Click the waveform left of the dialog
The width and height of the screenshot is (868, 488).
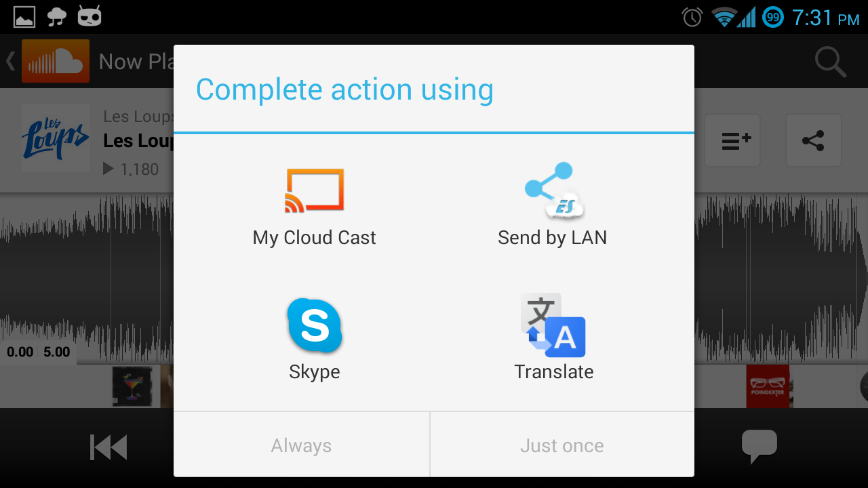tap(87, 278)
